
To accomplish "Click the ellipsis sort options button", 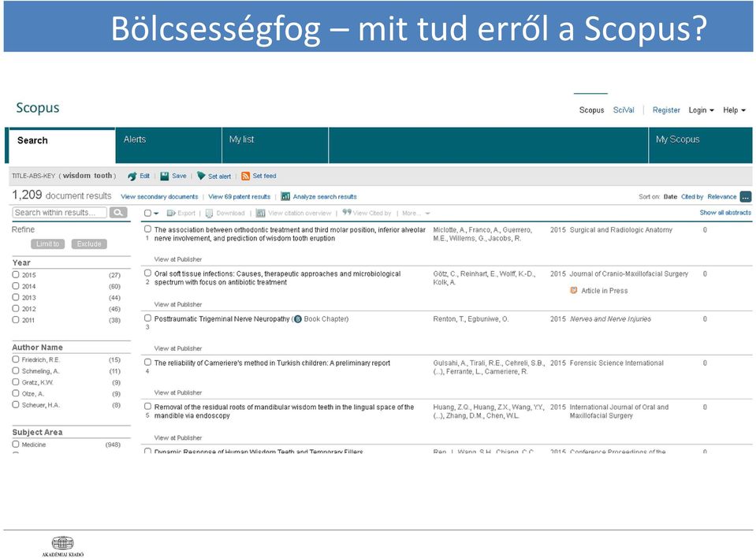I will pyautogui.click(x=746, y=196).
